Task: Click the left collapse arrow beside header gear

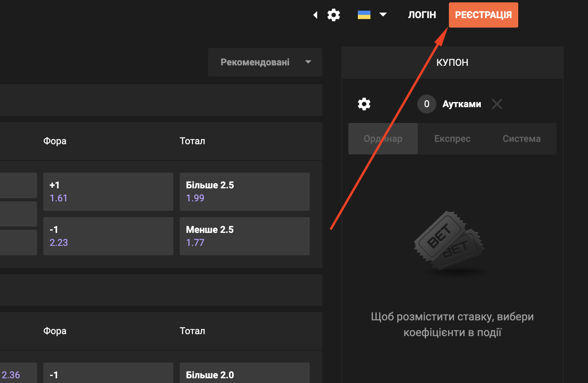Action: [x=315, y=15]
